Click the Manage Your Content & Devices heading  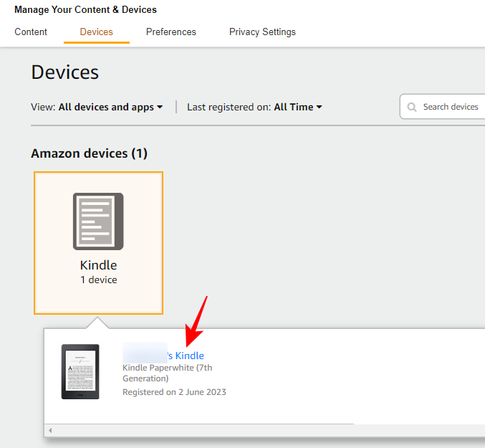coord(85,9)
